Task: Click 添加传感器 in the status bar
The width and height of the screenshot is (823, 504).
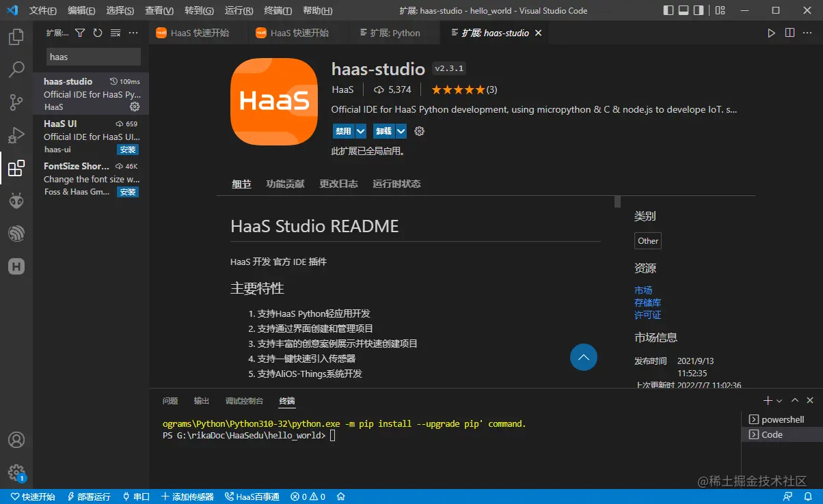Action: point(188,496)
